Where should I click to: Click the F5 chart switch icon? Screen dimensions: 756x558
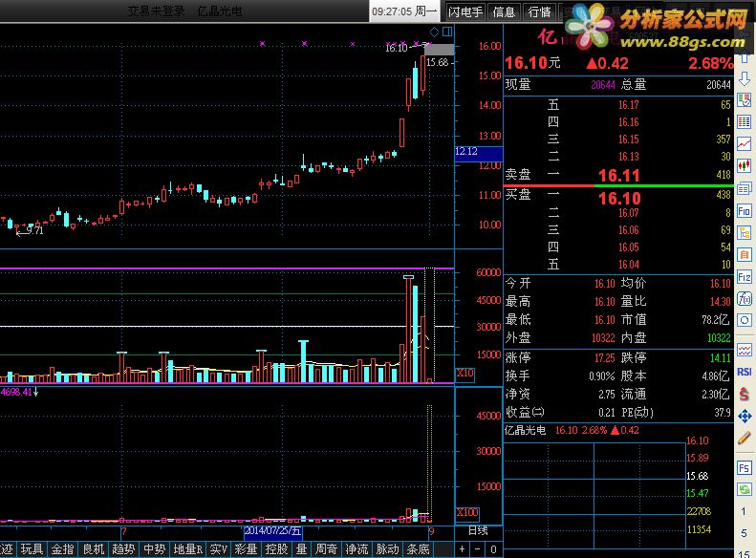click(x=745, y=468)
